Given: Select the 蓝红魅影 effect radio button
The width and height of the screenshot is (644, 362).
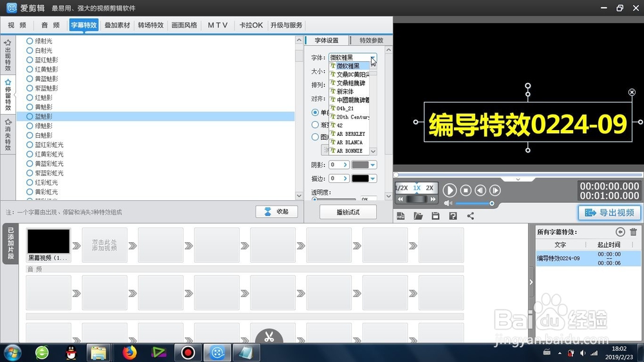Looking at the screenshot, I should tap(30, 60).
